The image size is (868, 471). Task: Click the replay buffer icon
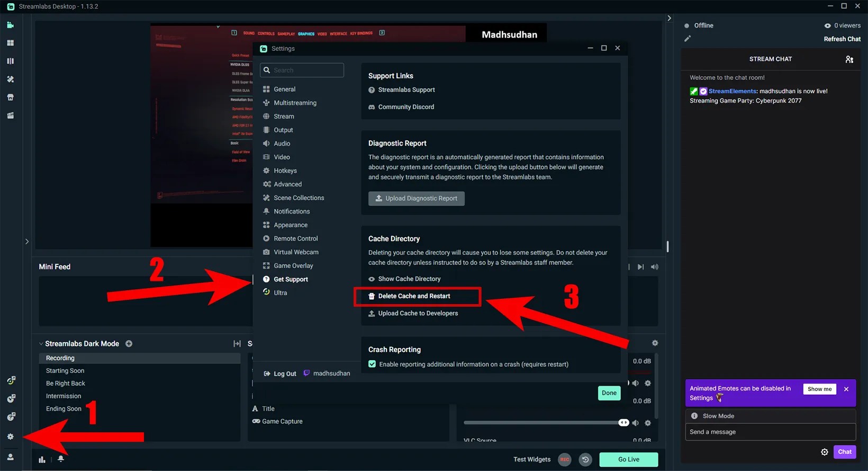585,459
